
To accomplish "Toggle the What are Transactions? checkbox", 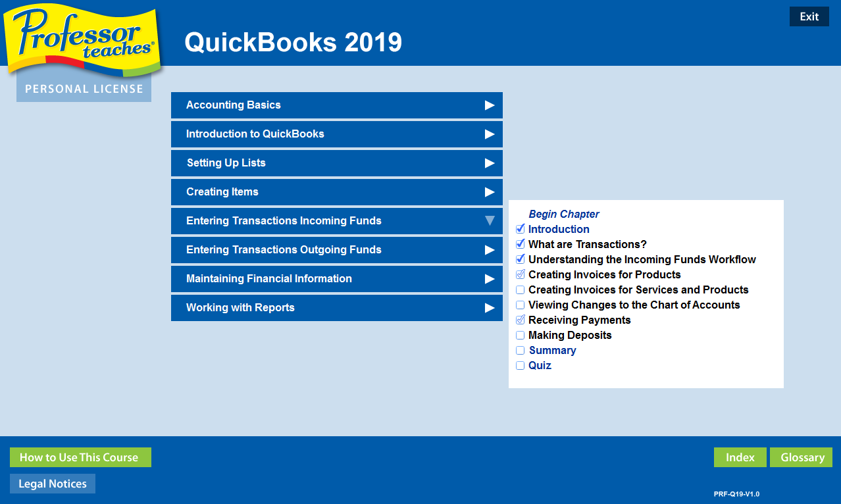I will click(521, 244).
